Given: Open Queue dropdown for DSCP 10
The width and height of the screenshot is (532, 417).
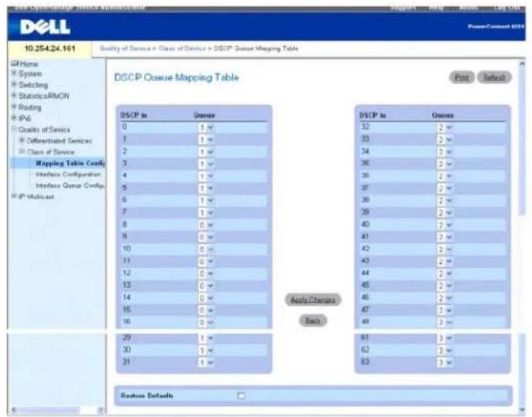Looking at the screenshot, I should pos(206,250).
